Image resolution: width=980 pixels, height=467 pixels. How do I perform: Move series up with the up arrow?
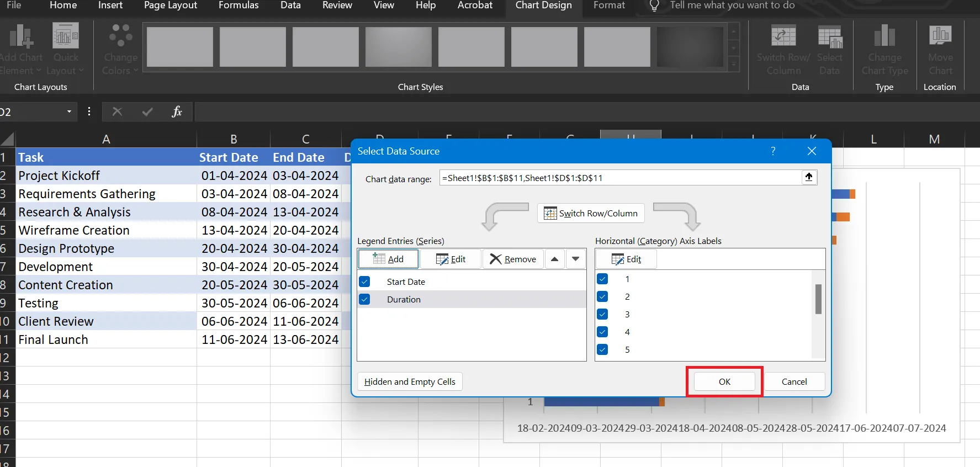tap(555, 259)
